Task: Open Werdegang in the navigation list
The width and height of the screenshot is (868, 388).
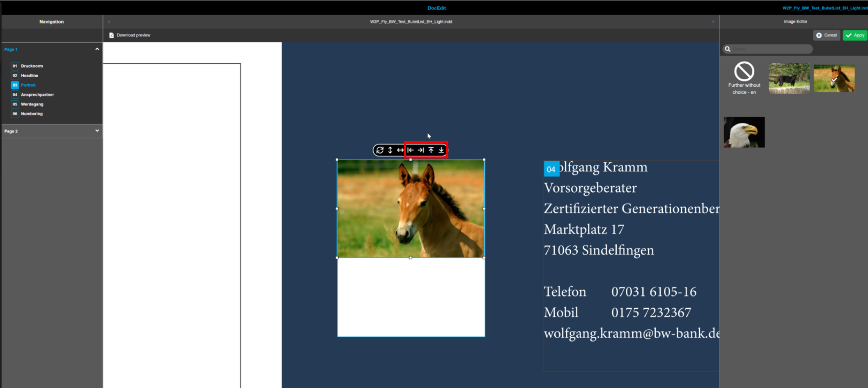Action: (32, 104)
